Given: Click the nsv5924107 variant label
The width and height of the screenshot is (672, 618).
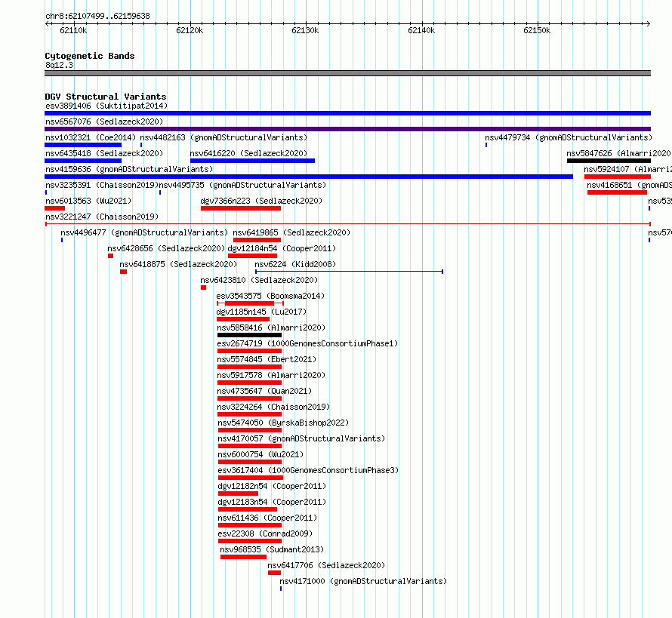Looking at the screenshot, I should point(628,169).
